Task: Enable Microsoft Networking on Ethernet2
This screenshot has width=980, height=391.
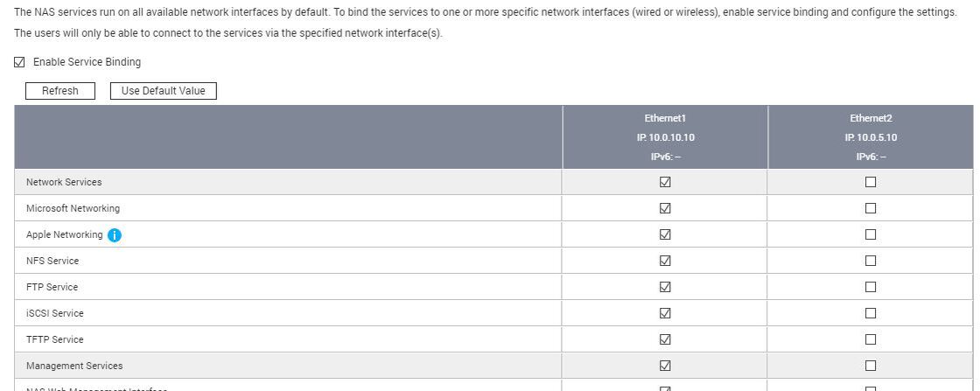Action: (871, 208)
